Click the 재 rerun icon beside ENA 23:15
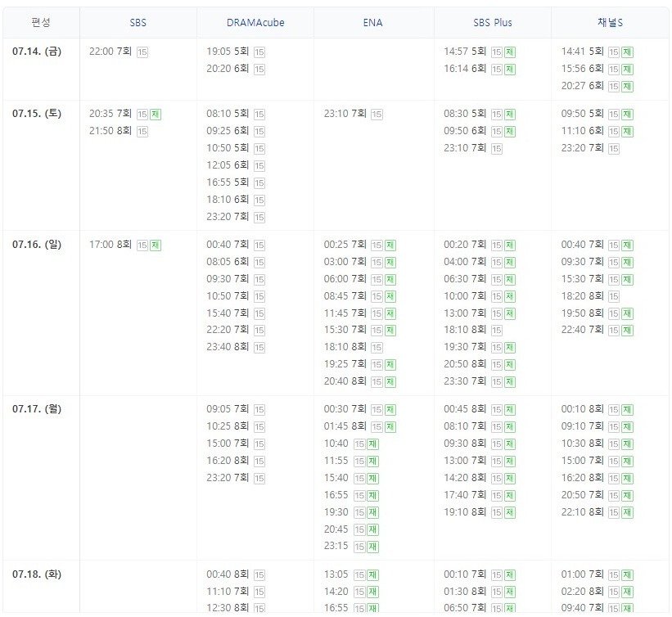 (x=373, y=547)
